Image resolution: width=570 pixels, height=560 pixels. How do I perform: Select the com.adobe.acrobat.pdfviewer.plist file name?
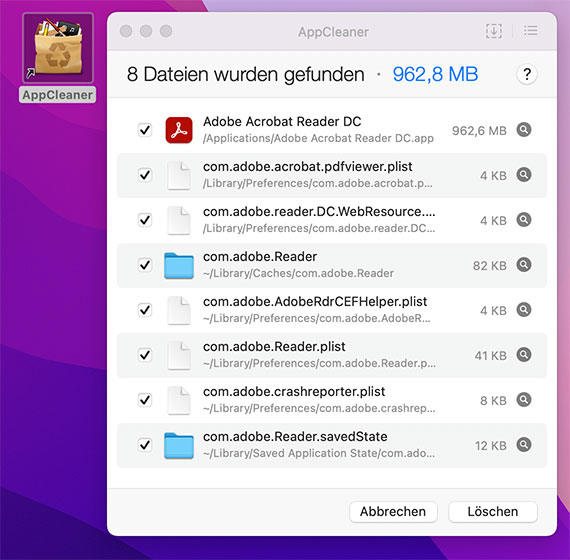pos(308,167)
